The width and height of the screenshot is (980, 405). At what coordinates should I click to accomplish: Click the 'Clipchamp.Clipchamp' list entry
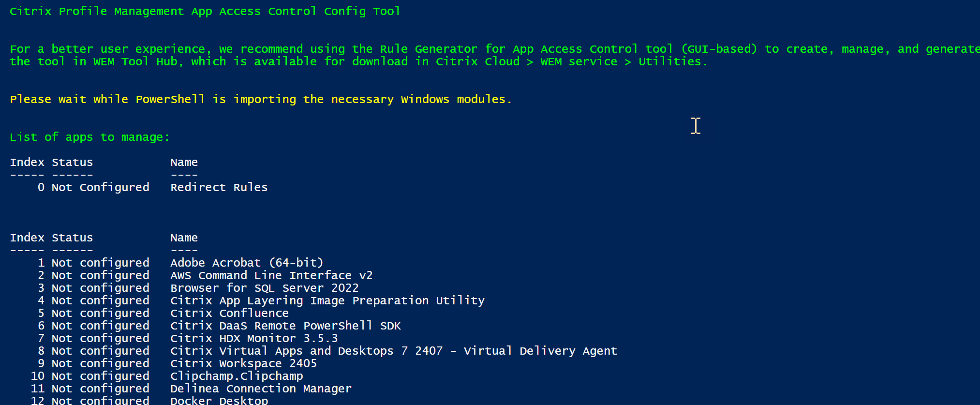(x=237, y=376)
